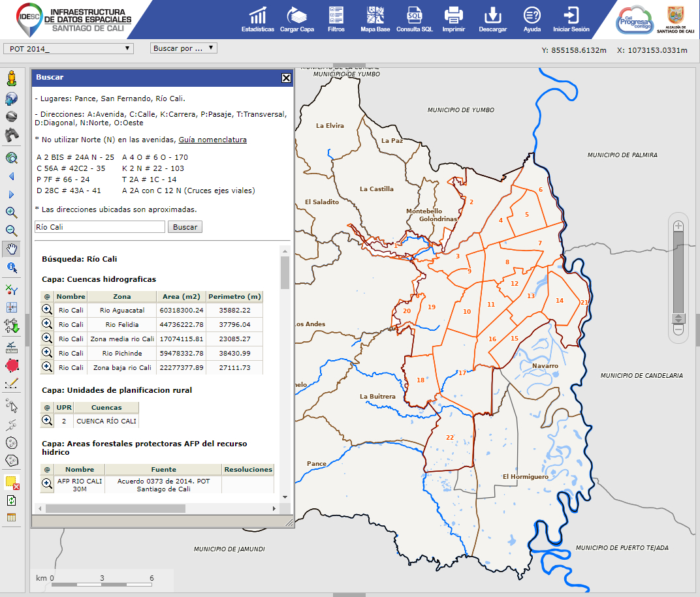Select the pan hand tool in the sidebar
Screen dimensions: 700x597
pos(11,248)
